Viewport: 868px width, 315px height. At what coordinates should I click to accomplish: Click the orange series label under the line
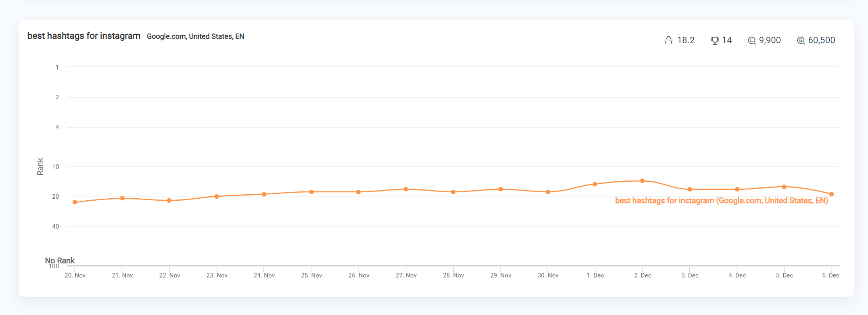[x=722, y=201]
